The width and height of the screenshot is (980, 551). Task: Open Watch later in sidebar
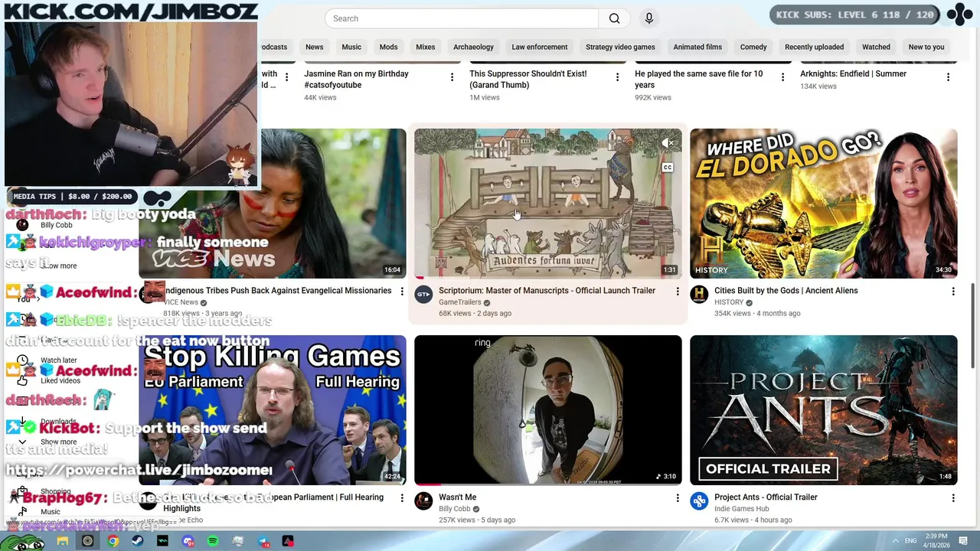click(x=59, y=360)
